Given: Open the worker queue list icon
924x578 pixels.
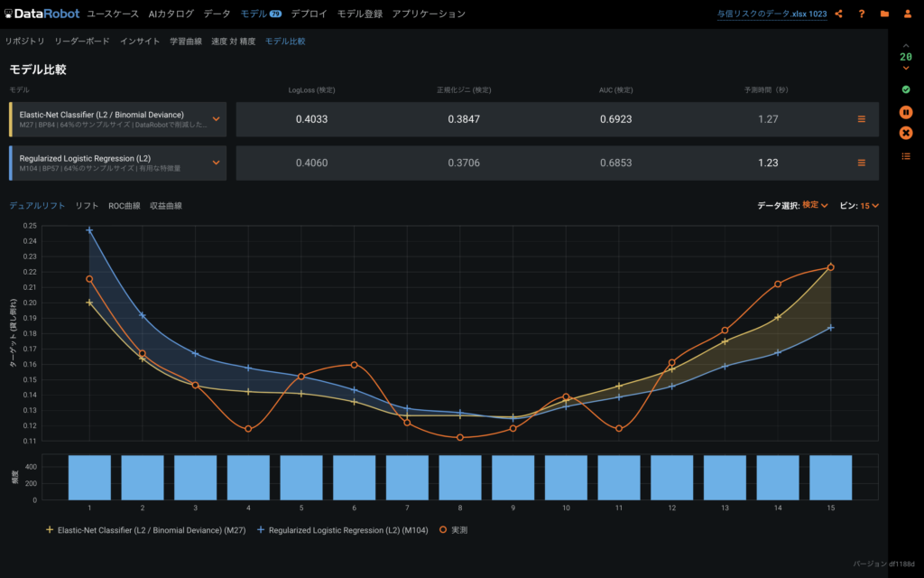Looking at the screenshot, I should [906, 156].
